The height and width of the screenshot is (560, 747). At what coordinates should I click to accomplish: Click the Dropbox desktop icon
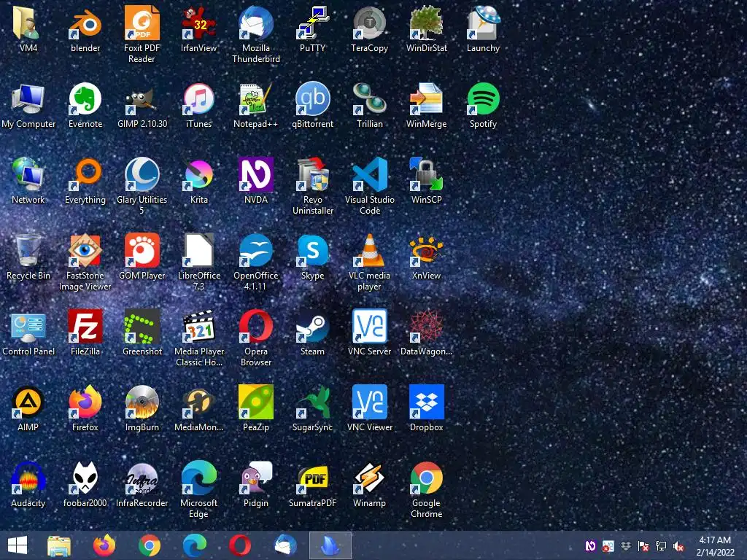(x=426, y=402)
